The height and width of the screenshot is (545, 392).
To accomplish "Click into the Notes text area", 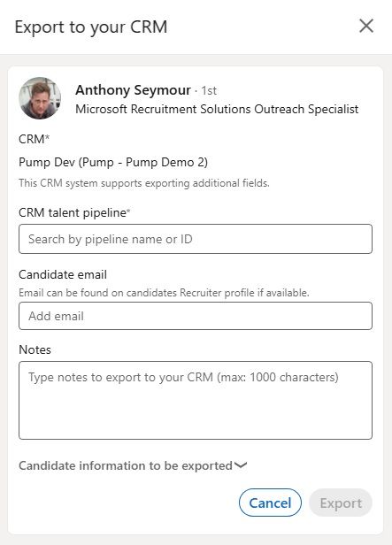I will (196, 401).
